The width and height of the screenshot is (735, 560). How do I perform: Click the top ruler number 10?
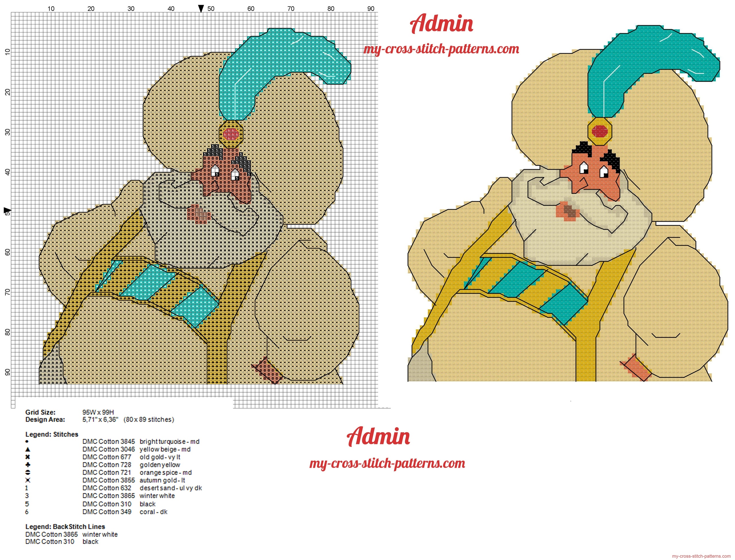[x=51, y=9]
